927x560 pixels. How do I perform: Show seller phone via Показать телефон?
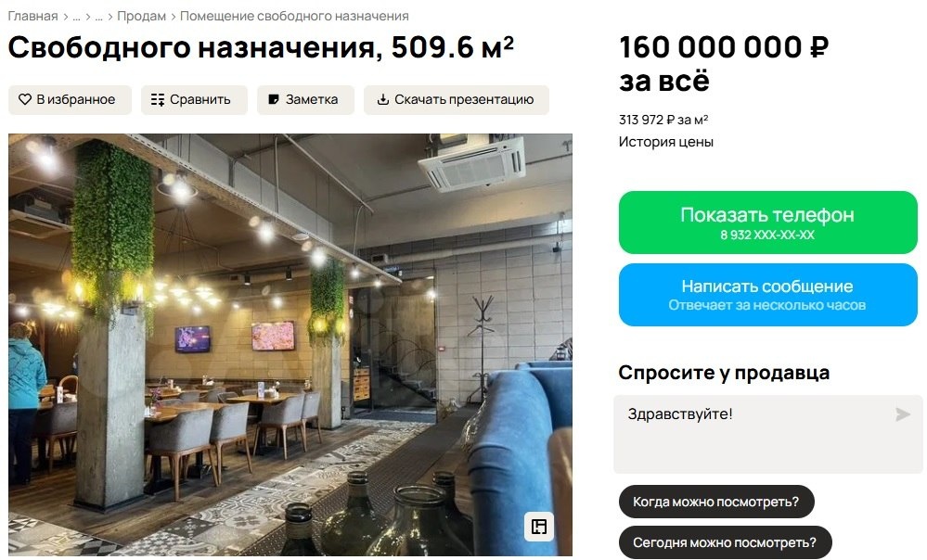[768, 223]
